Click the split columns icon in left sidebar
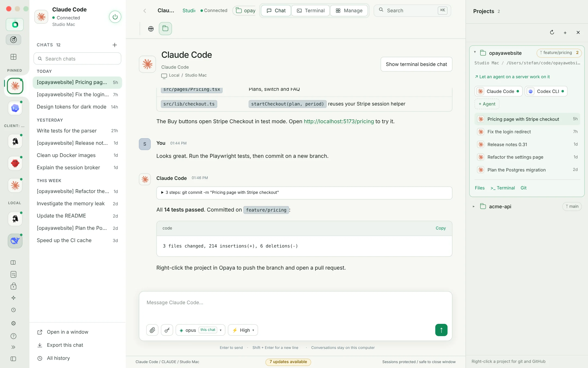This screenshot has height=368, width=588. pyautogui.click(x=13, y=263)
